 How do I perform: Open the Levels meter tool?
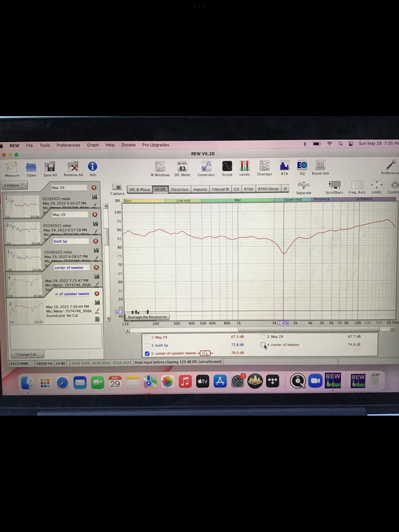(244, 166)
